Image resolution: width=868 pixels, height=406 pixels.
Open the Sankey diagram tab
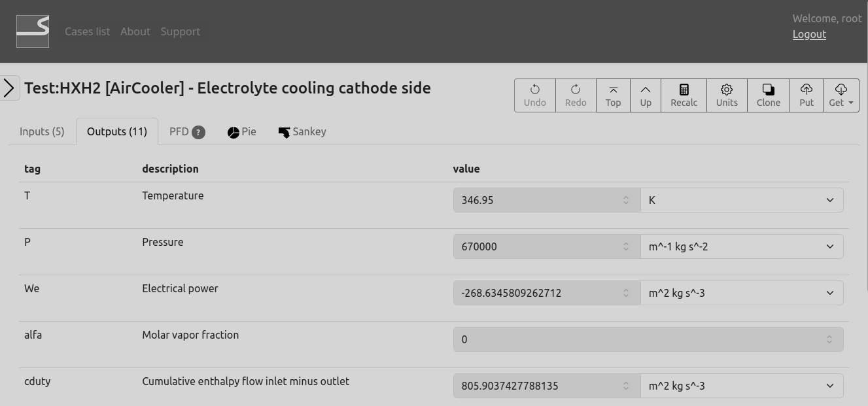click(302, 131)
